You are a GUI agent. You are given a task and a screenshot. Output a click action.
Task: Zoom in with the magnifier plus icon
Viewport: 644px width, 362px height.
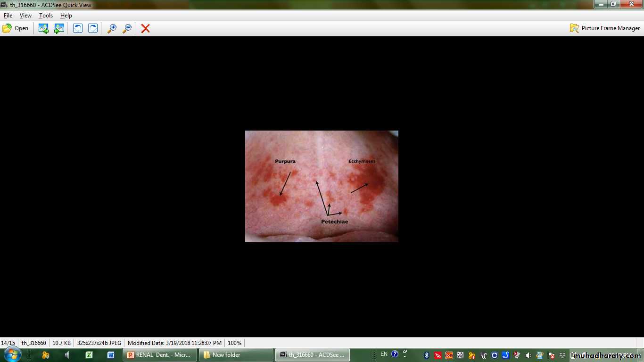[112, 28]
